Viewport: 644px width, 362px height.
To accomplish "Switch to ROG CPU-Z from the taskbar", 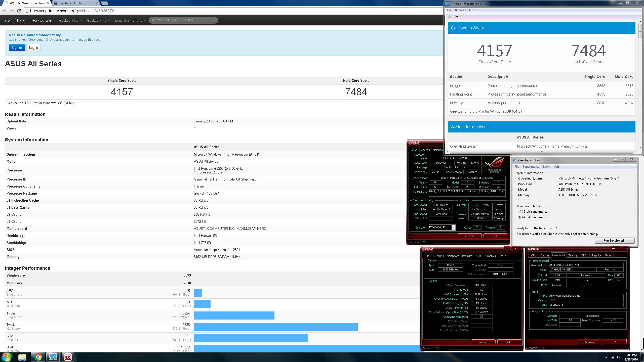I will click(68, 357).
